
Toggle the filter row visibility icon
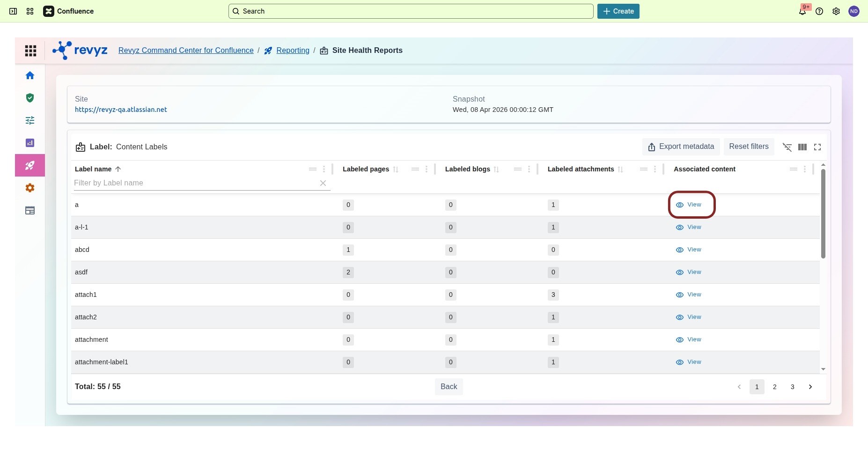[787, 147]
